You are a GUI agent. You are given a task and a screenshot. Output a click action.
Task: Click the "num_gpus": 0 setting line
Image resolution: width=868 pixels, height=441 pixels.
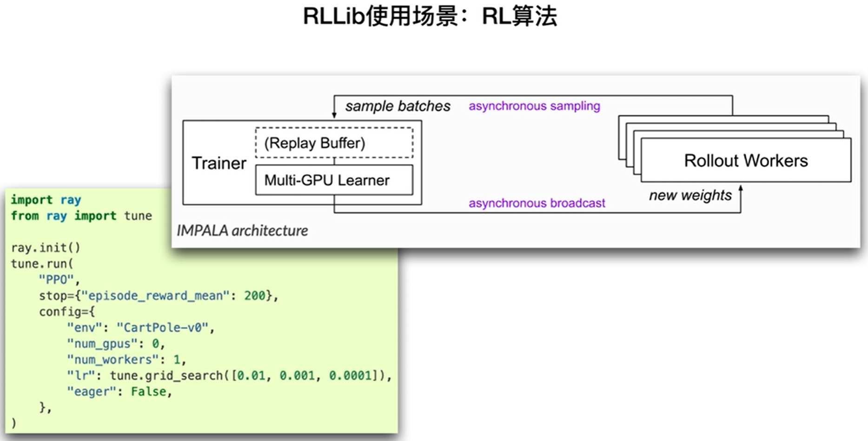[x=115, y=344]
